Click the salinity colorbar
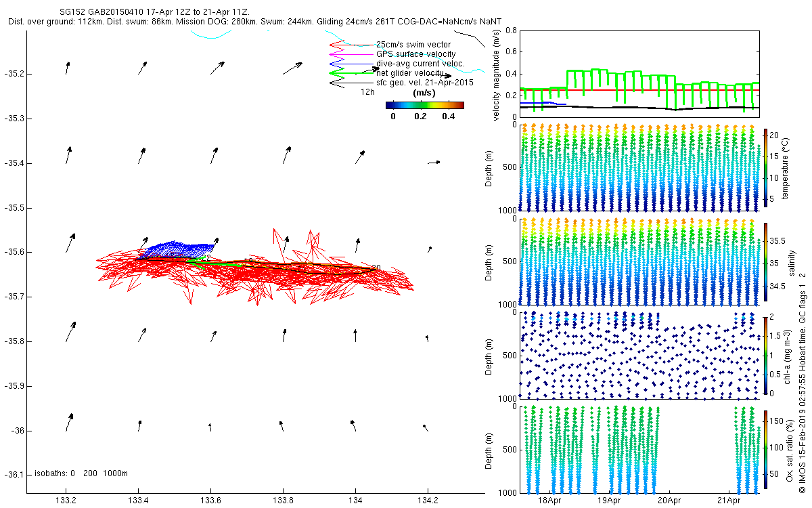Screen dimensions: 812x508 click(x=765, y=260)
